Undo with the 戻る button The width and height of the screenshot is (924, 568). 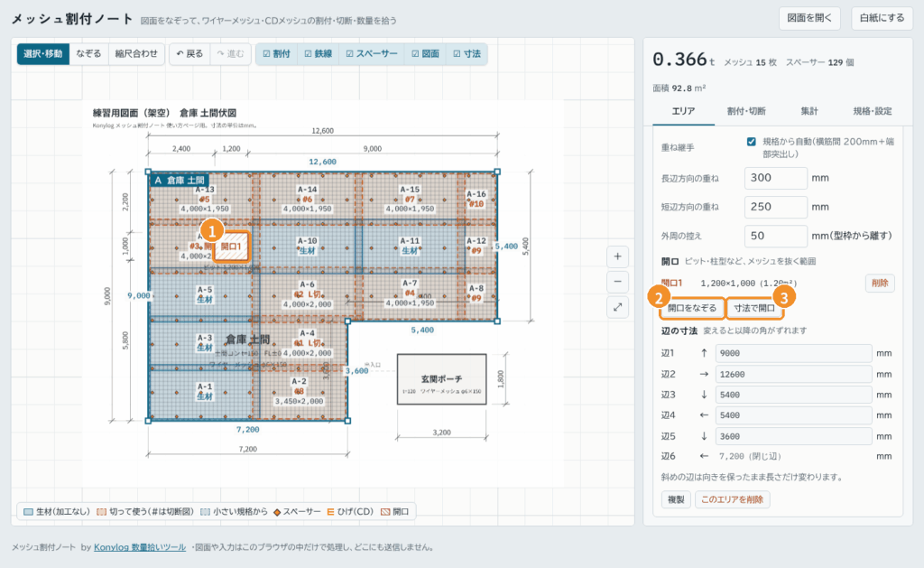point(189,53)
